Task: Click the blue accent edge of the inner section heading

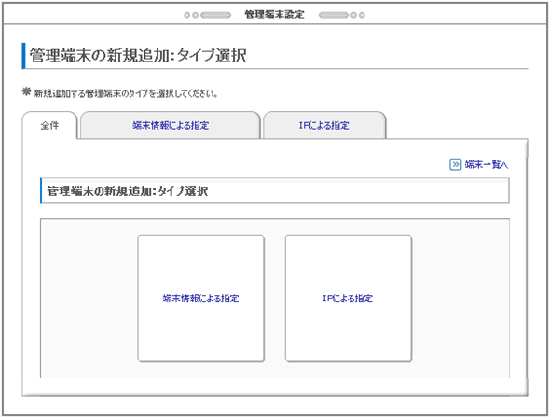Action: (x=41, y=190)
